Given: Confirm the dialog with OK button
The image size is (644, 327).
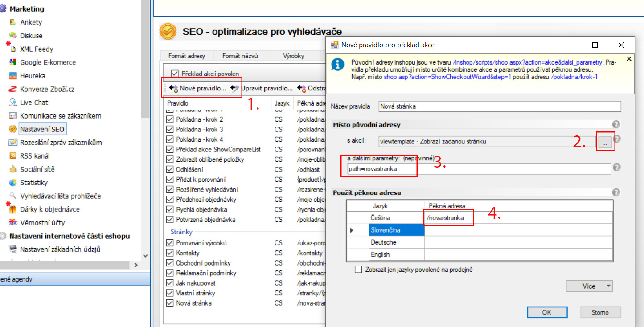Looking at the screenshot, I should pyautogui.click(x=546, y=312).
